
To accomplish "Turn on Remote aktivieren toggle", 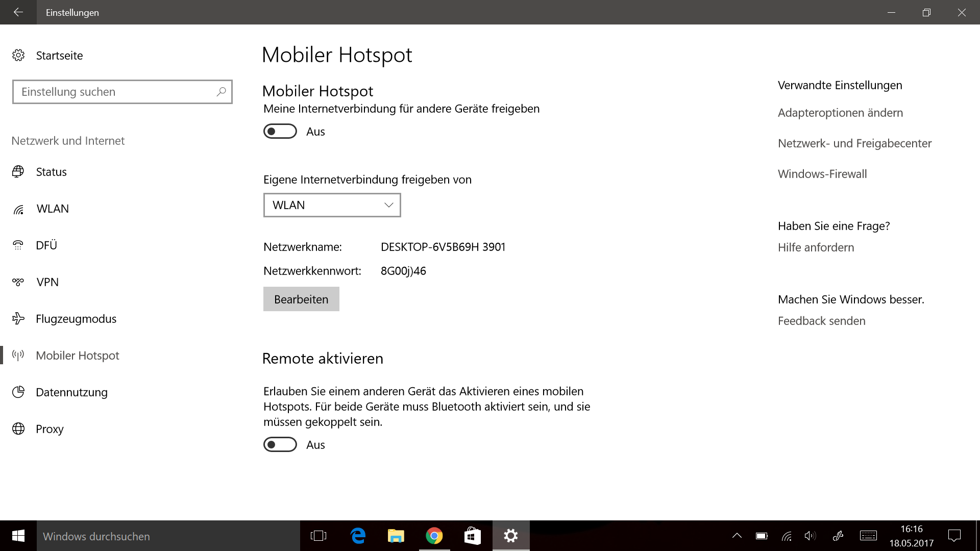I will (280, 445).
